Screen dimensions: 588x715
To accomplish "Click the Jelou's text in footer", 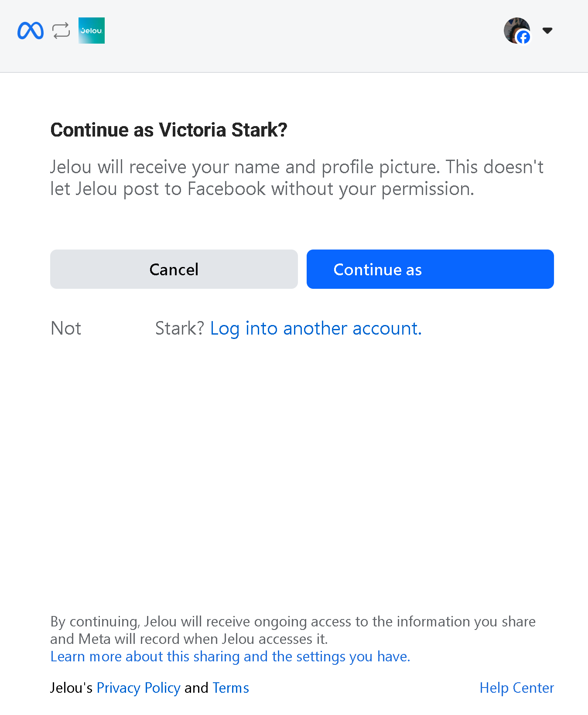I will coord(72,688).
